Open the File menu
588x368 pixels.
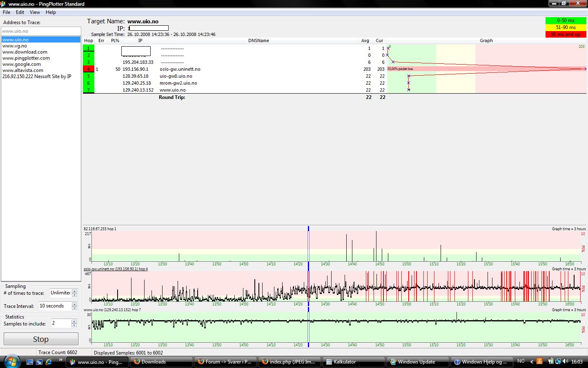click(x=7, y=12)
